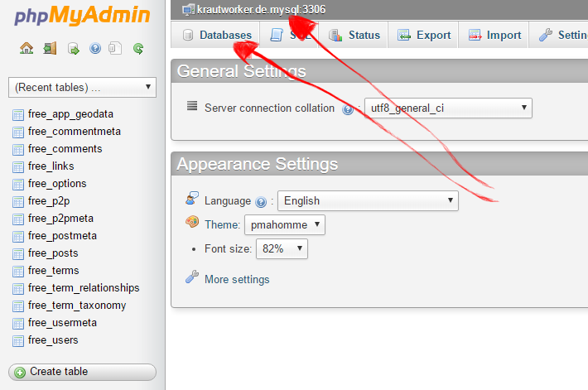Open the free_p2pmeta table link
This screenshot has height=390, width=588.
coord(60,219)
